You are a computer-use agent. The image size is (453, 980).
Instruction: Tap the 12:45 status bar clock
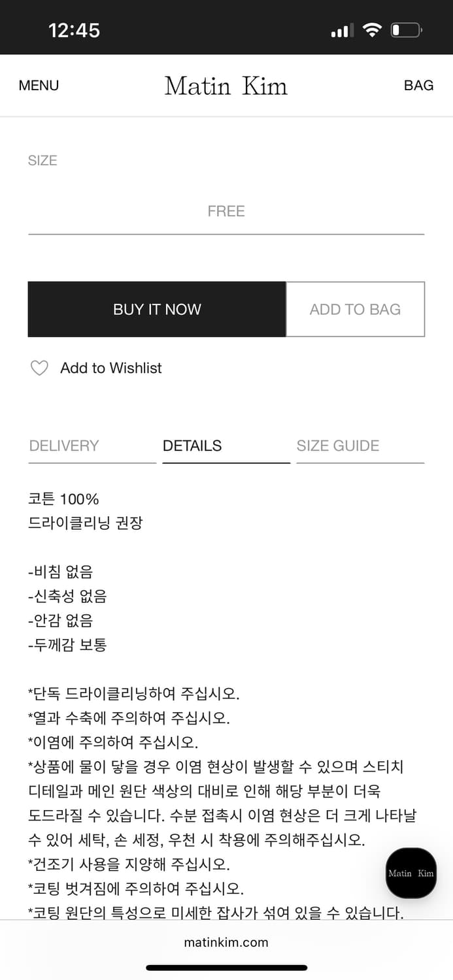pyautogui.click(x=74, y=30)
